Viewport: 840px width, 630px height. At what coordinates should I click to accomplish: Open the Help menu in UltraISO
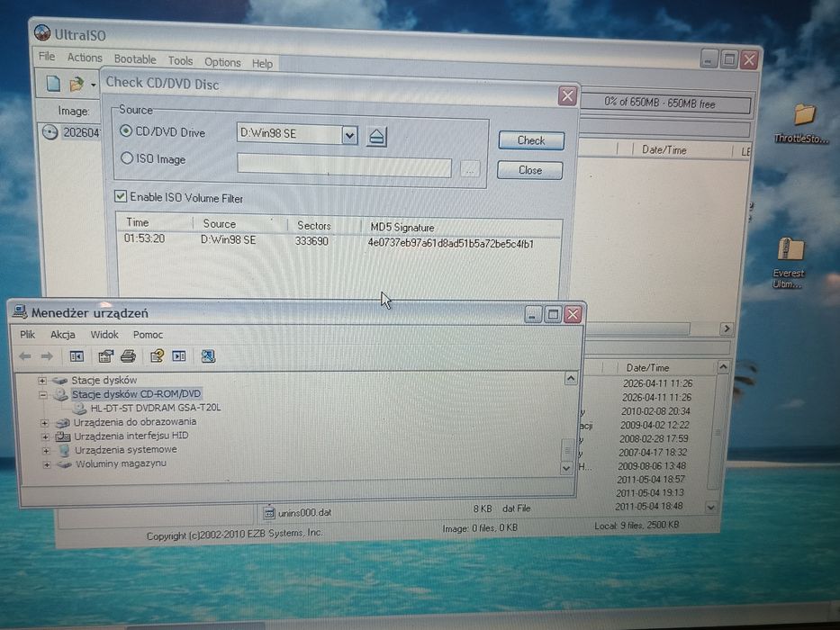(262, 63)
